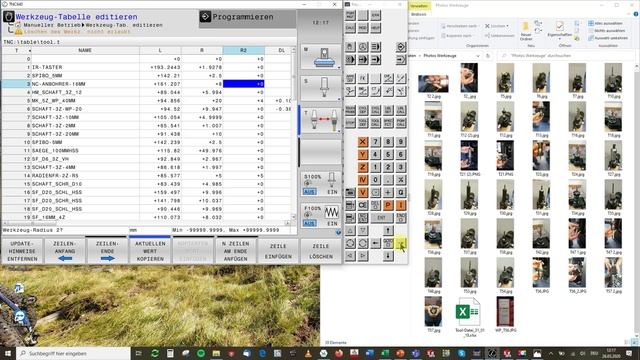Open the Windows Start menu
The width and height of the screenshot is (640, 360).
tap(7, 353)
